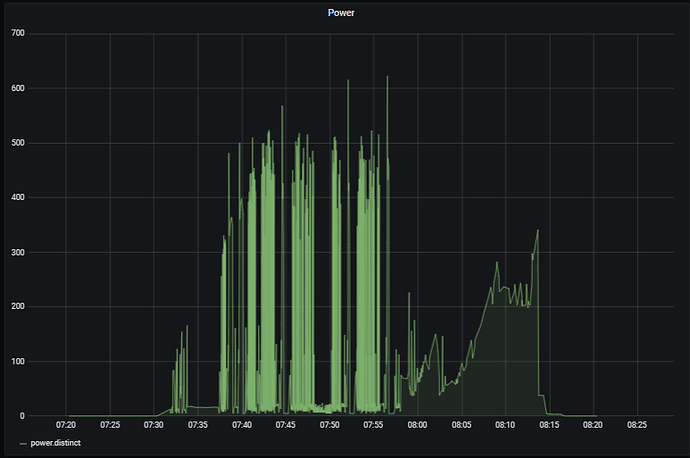Click the 07:35 time axis label
Screen dimensions: 690x458
(x=198, y=425)
